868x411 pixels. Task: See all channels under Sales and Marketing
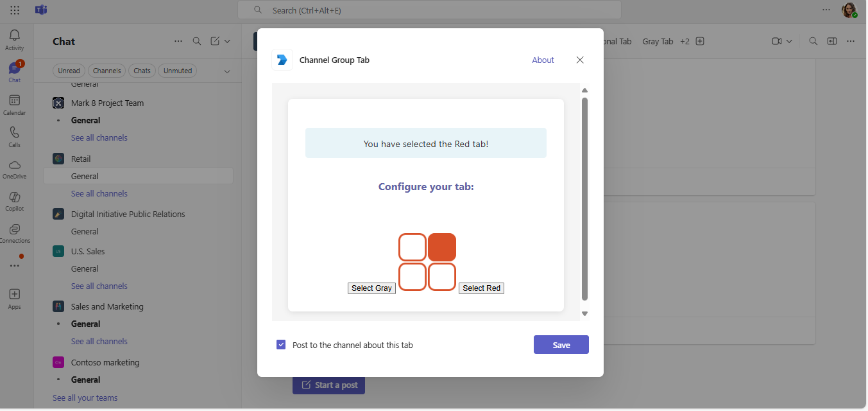tap(99, 341)
